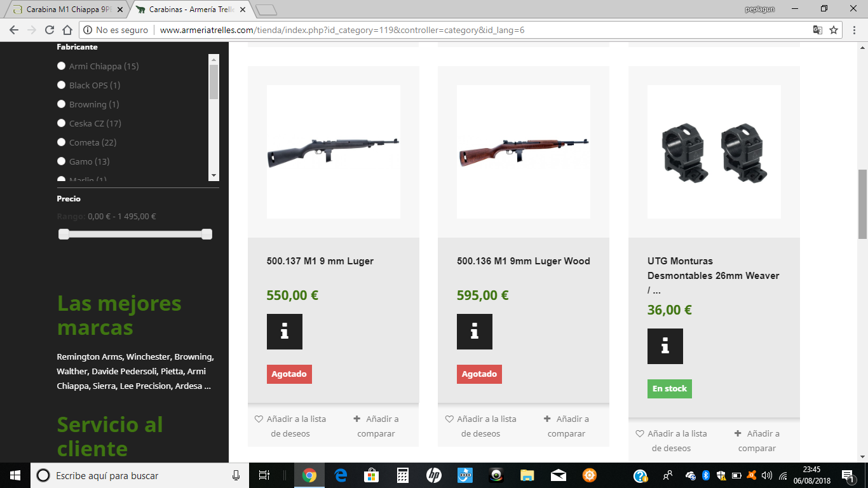Reload the page with browser refresh icon
The width and height of the screenshot is (868, 488).
click(50, 30)
